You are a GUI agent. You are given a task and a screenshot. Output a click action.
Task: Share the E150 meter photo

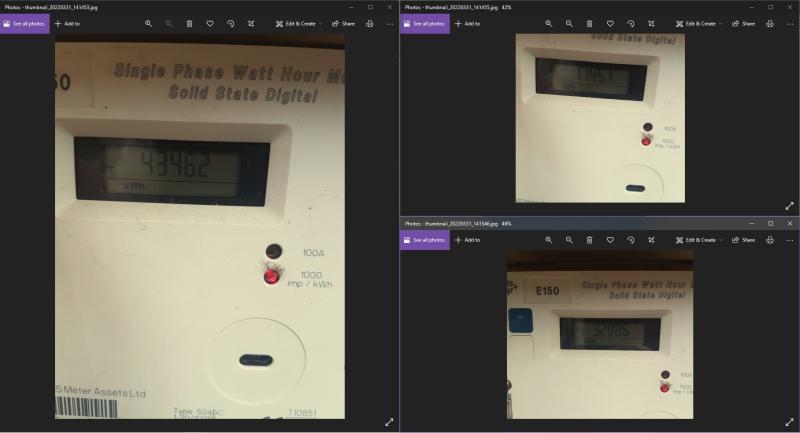click(743, 240)
